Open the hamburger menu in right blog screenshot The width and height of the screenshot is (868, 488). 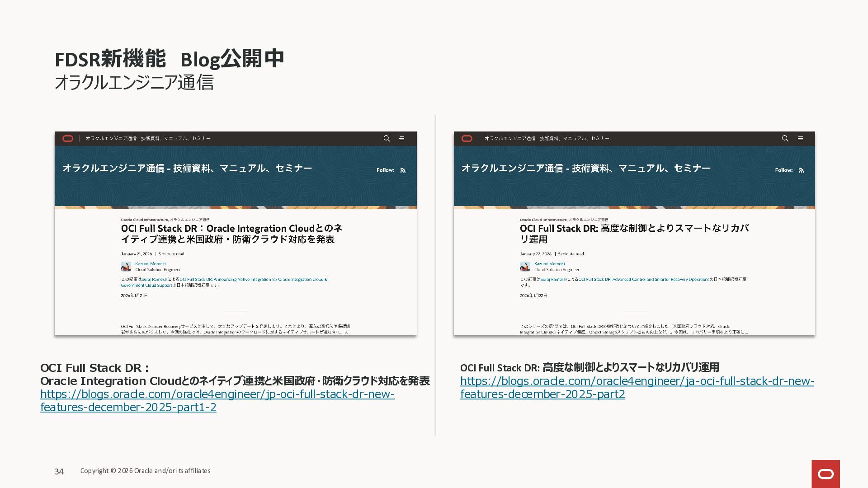pyautogui.click(x=801, y=139)
